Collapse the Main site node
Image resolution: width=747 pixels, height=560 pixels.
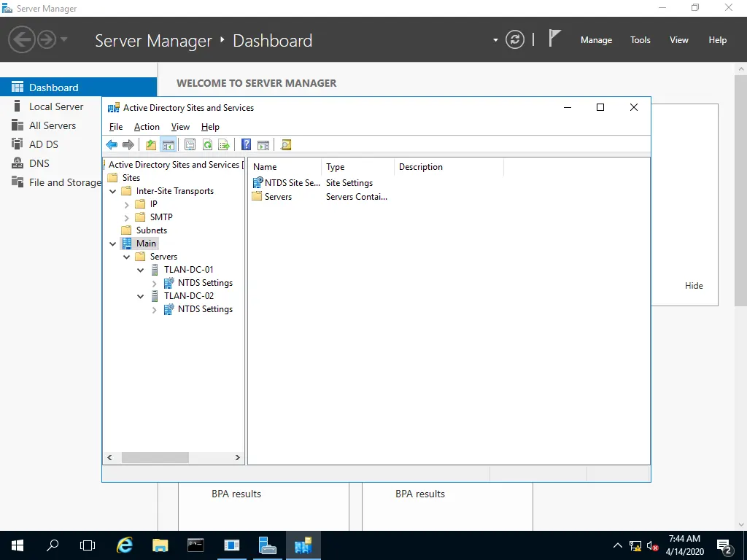tap(113, 244)
